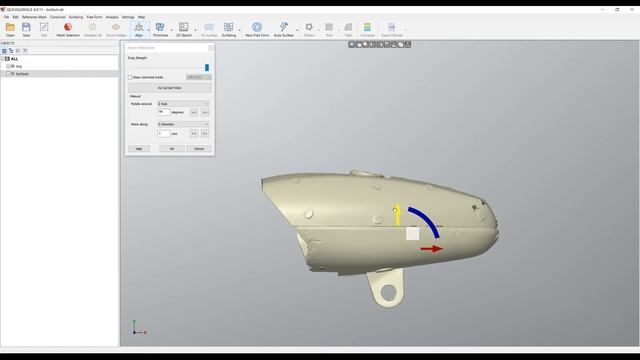Click the Show Hidden toolbar icon
The height and width of the screenshot is (360, 640).
tap(116, 27)
